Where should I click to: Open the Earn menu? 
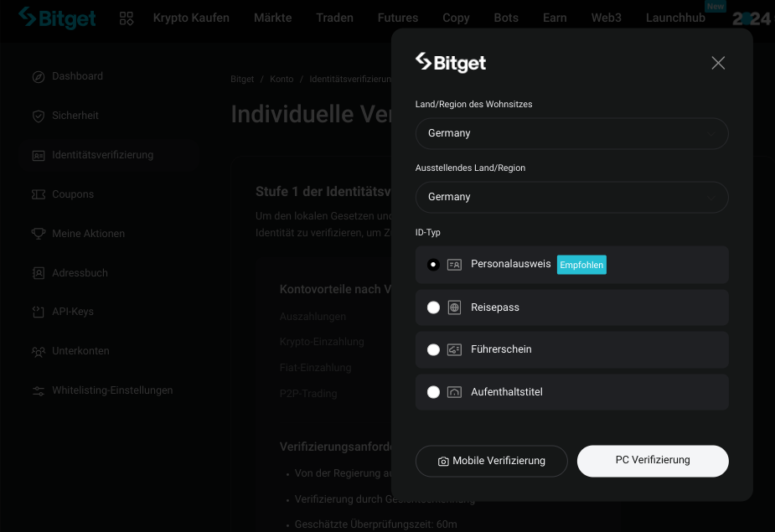(555, 18)
